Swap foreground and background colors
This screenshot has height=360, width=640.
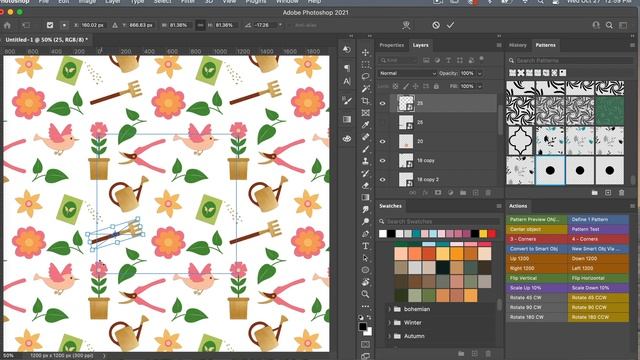pos(369,317)
